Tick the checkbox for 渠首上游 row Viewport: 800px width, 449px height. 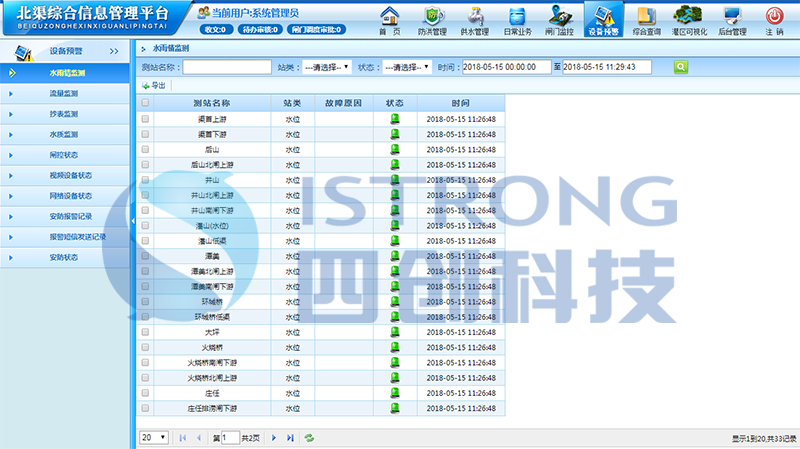(146, 118)
